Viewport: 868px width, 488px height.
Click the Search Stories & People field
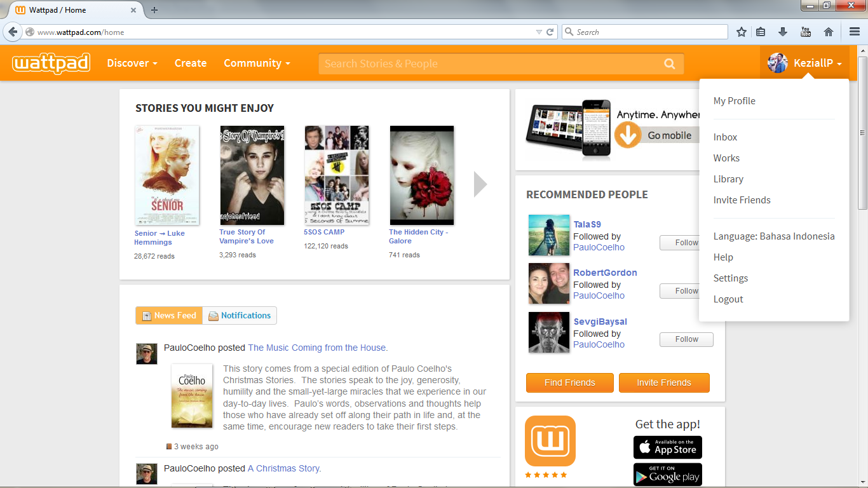[501, 64]
